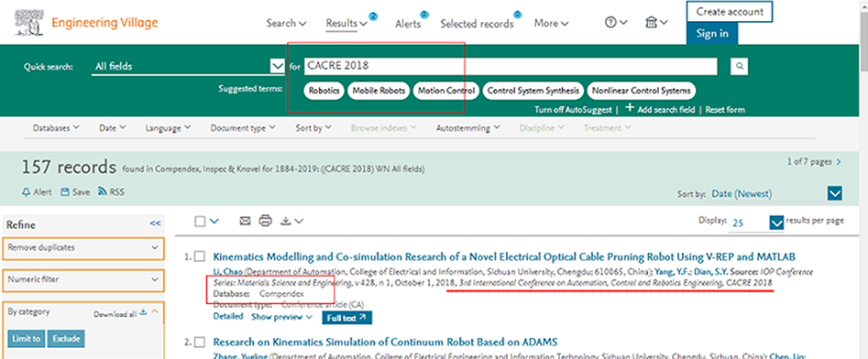868x359 pixels.
Task: Click the download results icon
Action: pos(291,221)
